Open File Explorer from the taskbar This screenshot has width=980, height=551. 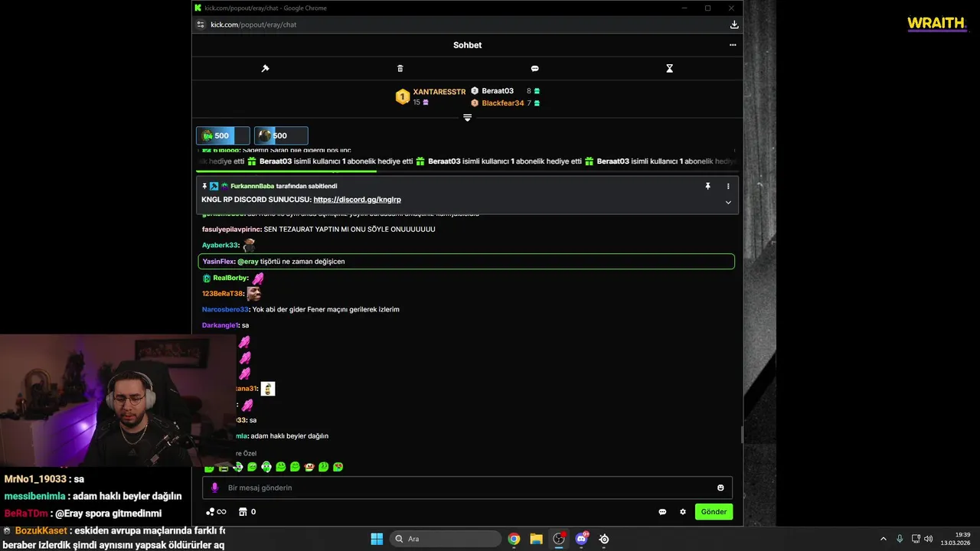[536, 539]
